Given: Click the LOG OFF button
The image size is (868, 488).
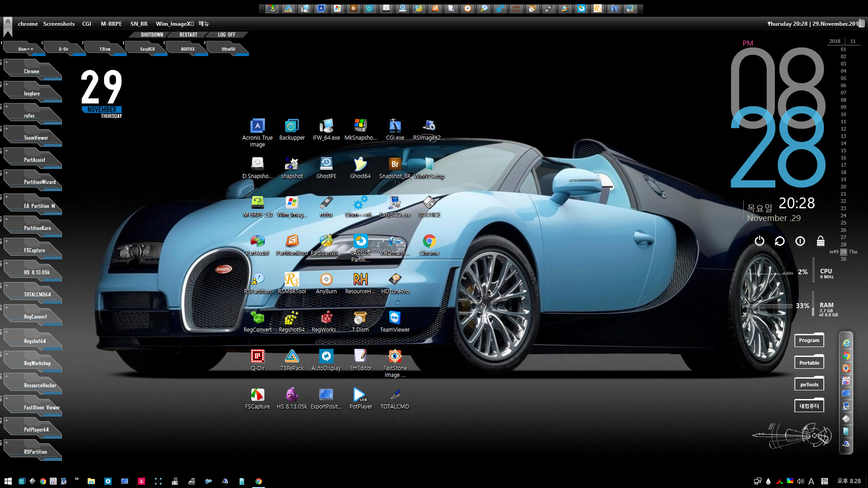Looking at the screenshot, I should 226,35.
